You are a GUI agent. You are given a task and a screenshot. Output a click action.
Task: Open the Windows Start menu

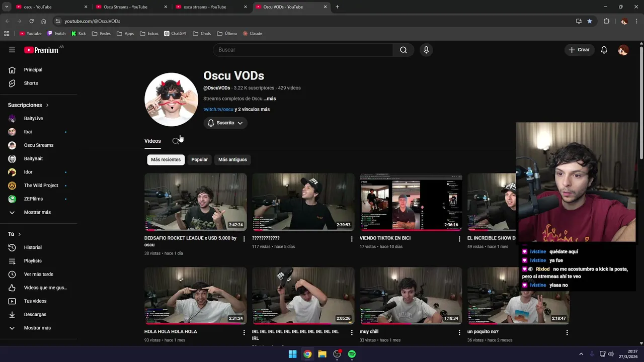point(292,354)
